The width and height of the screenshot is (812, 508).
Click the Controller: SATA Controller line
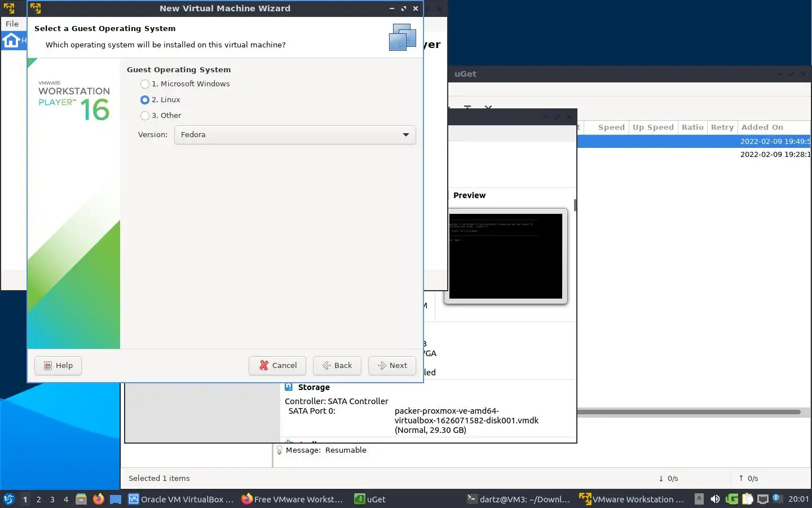tap(337, 401)
